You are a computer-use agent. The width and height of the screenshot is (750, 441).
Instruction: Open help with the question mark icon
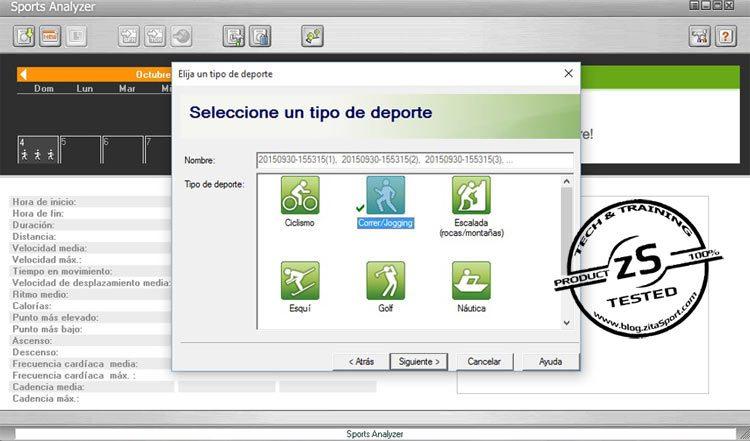tap(726, 36)
